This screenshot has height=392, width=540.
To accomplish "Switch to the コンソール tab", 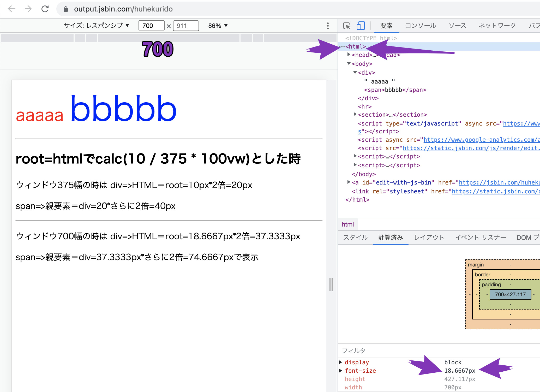I will pyautogui.click(x=421, y=26).
